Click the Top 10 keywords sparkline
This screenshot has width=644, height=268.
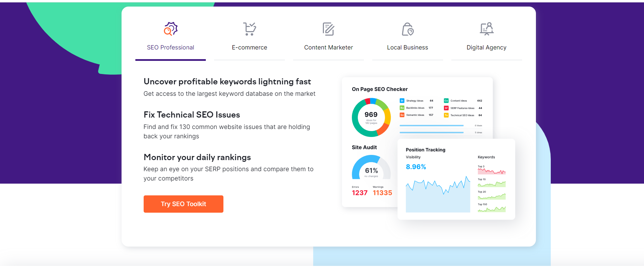(492, 184)
